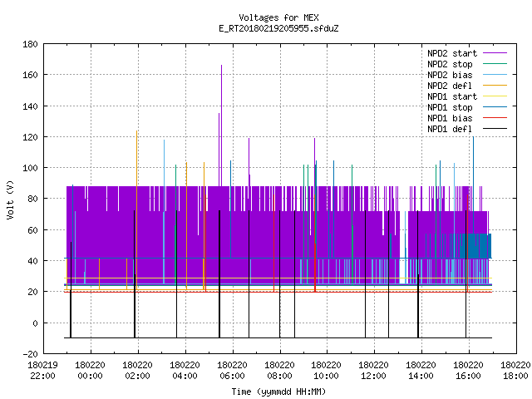
Task: Select the filename E_RT20180219205955.sfduZ subtitle
Action: pos(278,28)
